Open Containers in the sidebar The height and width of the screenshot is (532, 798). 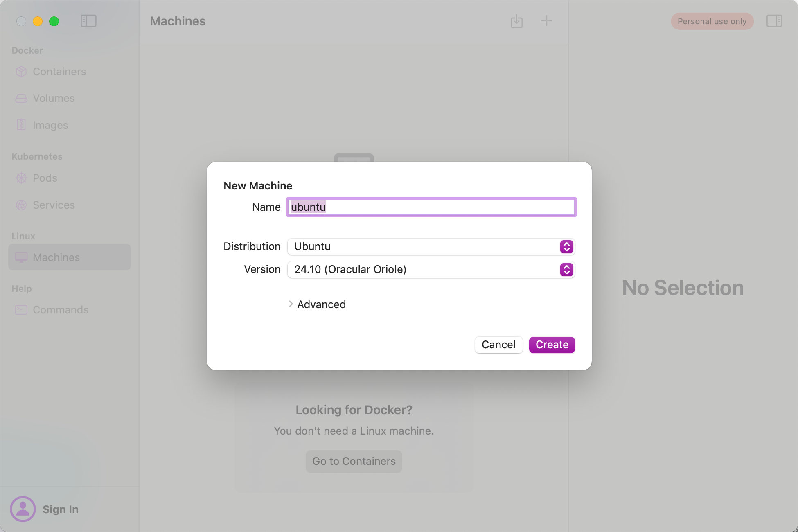point(59,72)
